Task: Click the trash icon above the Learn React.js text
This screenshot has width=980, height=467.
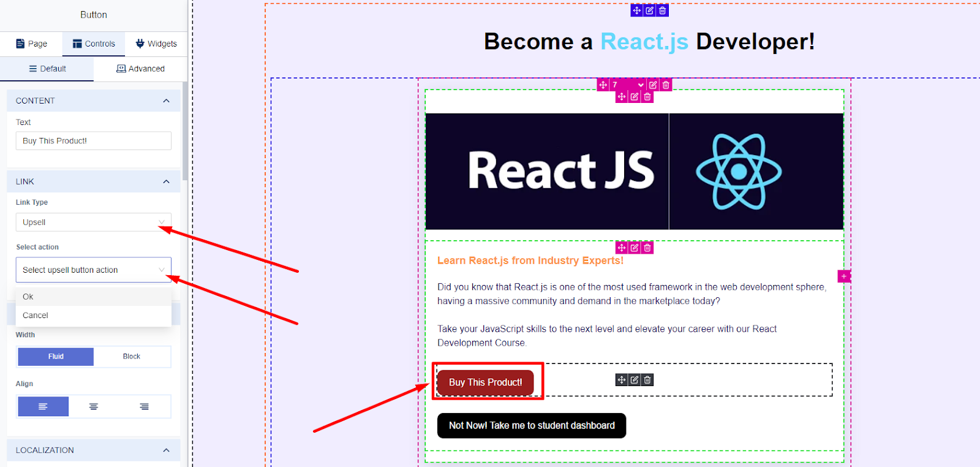Action: click(x=647, y=248)
